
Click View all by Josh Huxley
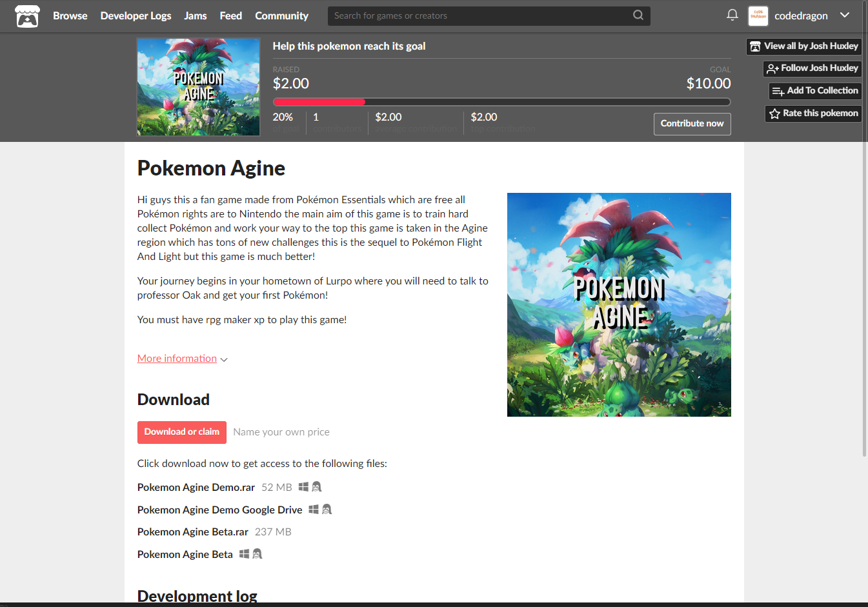click(804, 46)
